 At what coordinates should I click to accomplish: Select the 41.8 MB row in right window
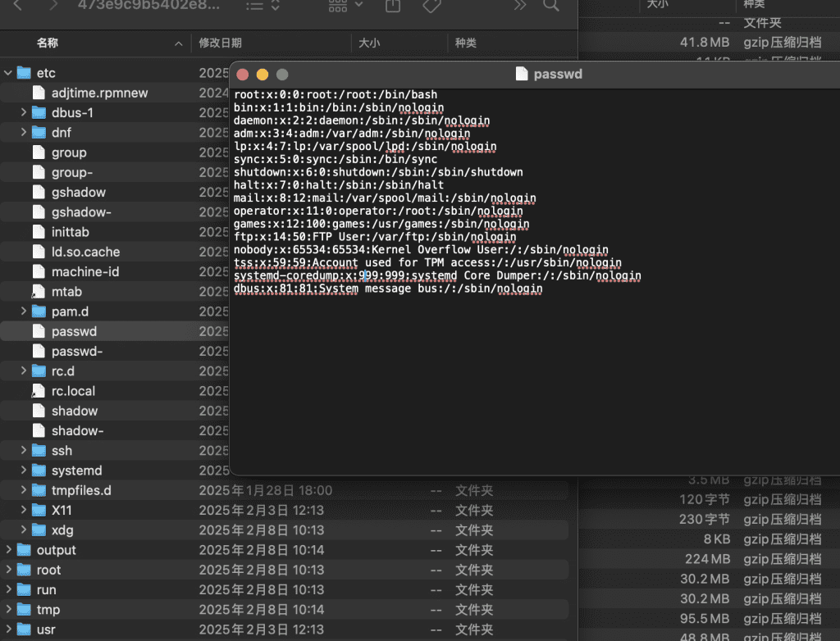point(710,43)
